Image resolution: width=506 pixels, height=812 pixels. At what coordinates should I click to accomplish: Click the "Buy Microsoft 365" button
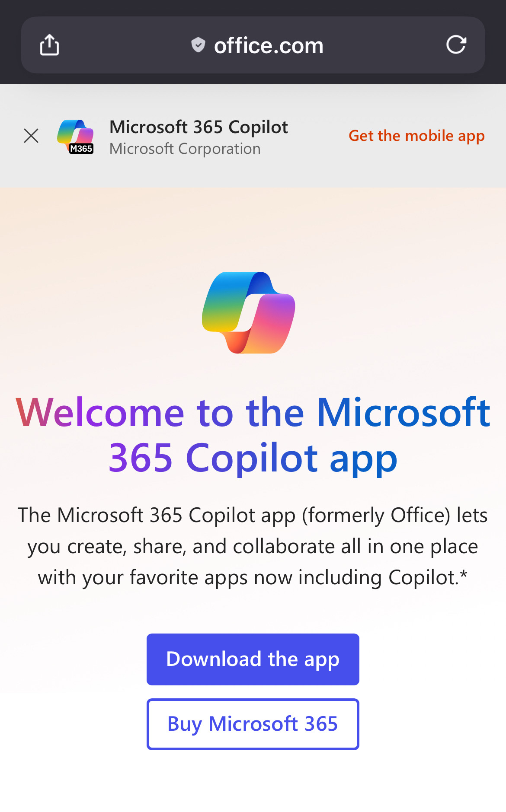pos(253,724)
